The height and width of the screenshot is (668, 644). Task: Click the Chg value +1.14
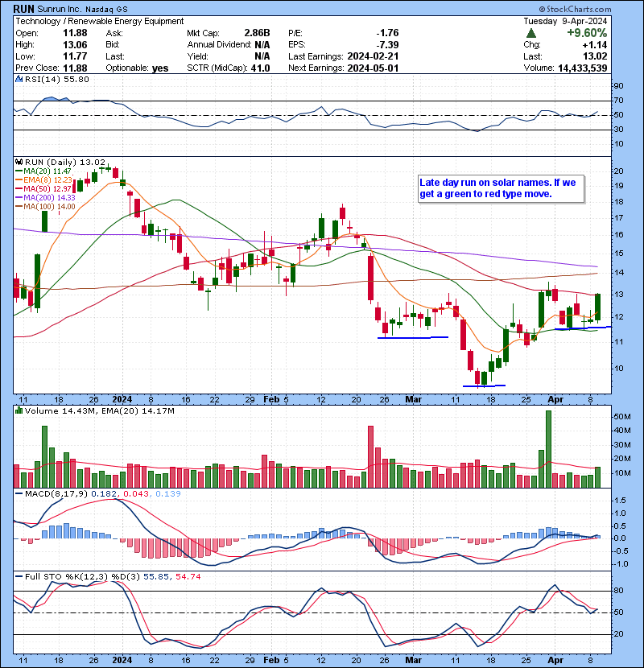[595, 45]
